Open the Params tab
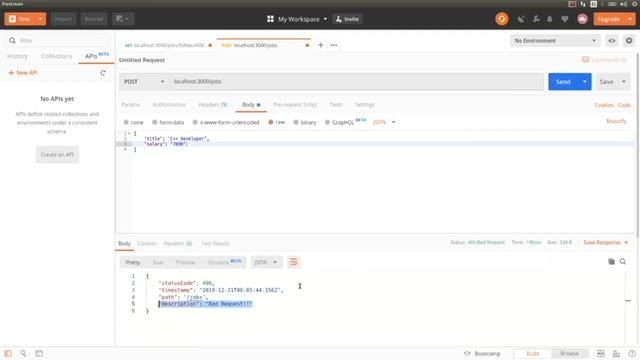Viewport: 640px width, 360px height. 130,105
